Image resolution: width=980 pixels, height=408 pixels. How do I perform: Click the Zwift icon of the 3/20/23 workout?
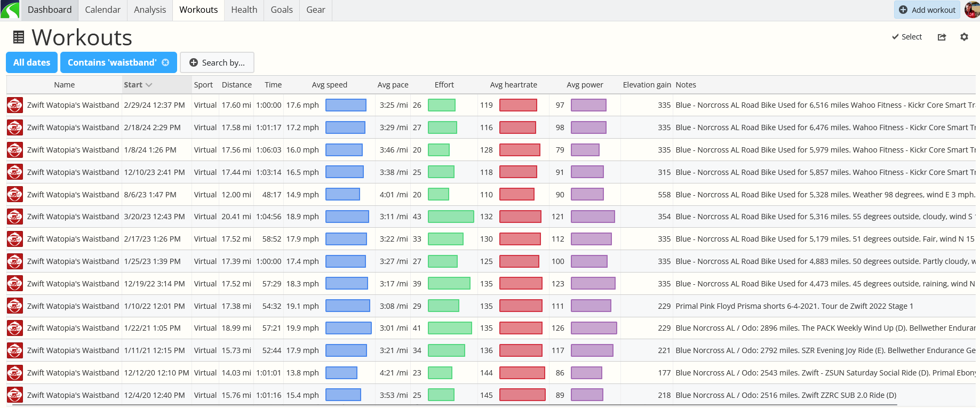(15, 217)
